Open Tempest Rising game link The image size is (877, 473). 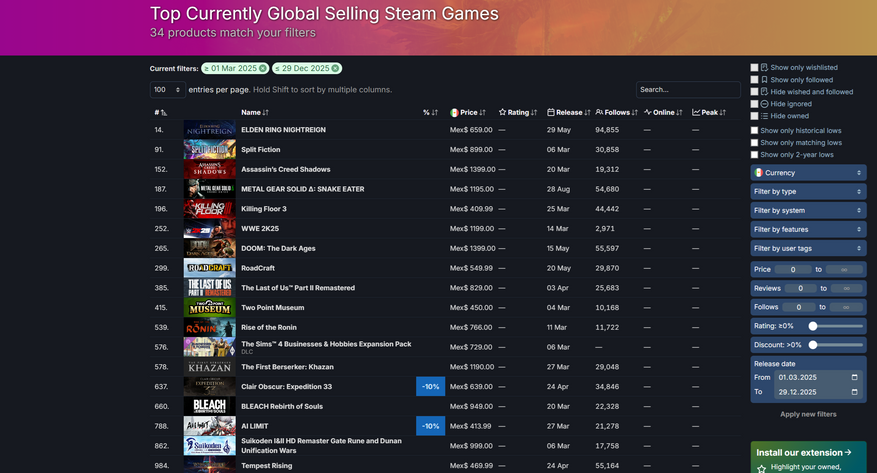click(266, 466)
